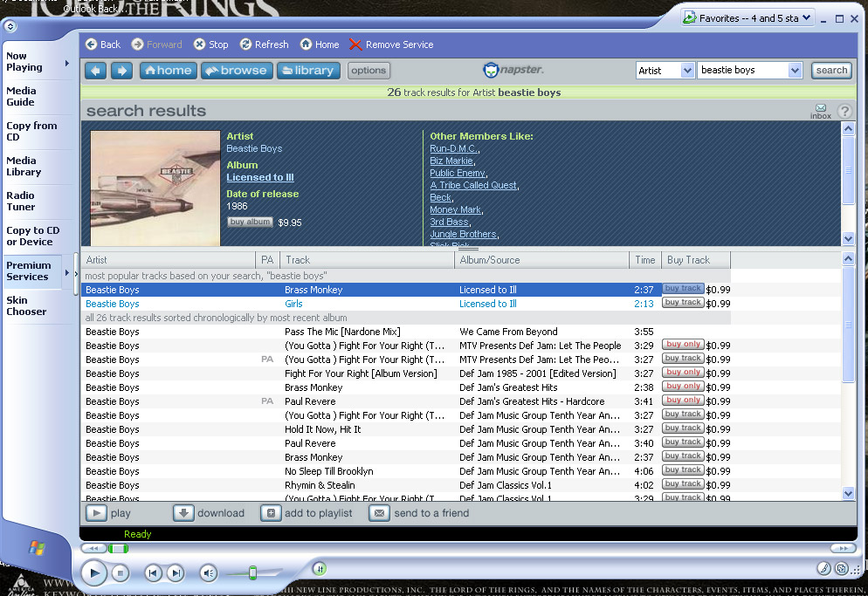
Task: Click the green seek bar thumb
Action: 118,548
